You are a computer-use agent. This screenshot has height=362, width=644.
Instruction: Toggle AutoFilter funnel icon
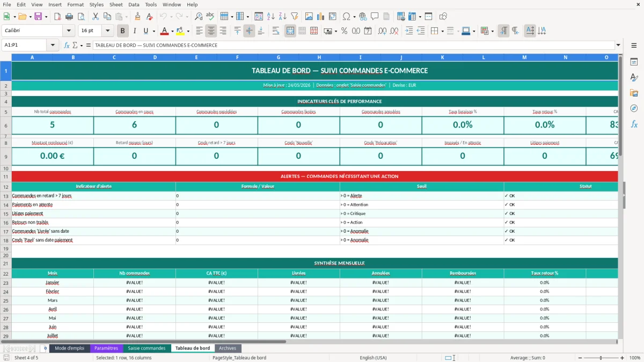pyautogui.click(x=294, y=17)
